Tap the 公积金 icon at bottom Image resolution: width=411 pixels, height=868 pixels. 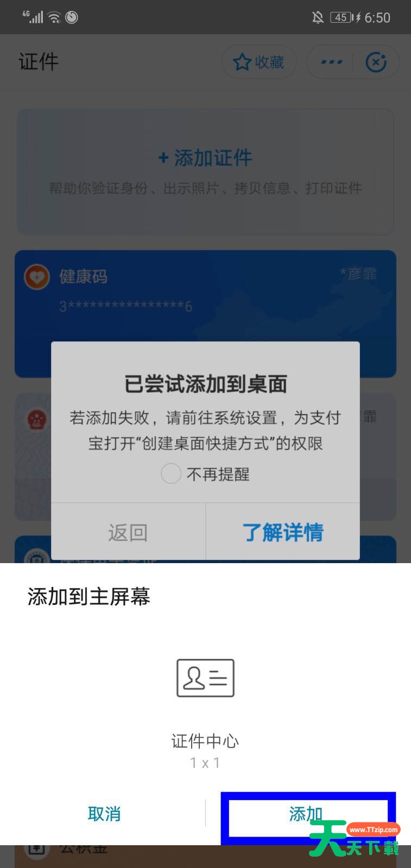[36, 850]
